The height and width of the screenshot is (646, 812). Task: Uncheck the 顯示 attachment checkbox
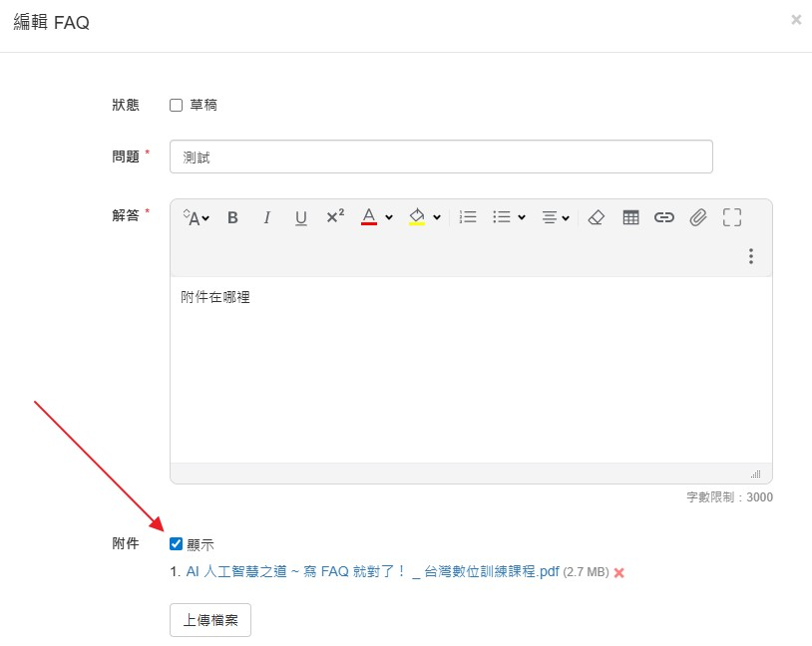(x=177, y=544)
